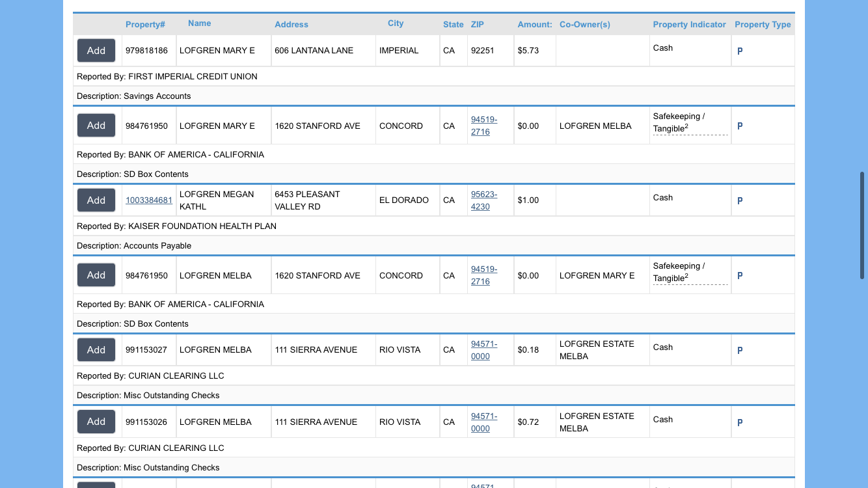Click Description: Savings Accounts

pos(134,96)
